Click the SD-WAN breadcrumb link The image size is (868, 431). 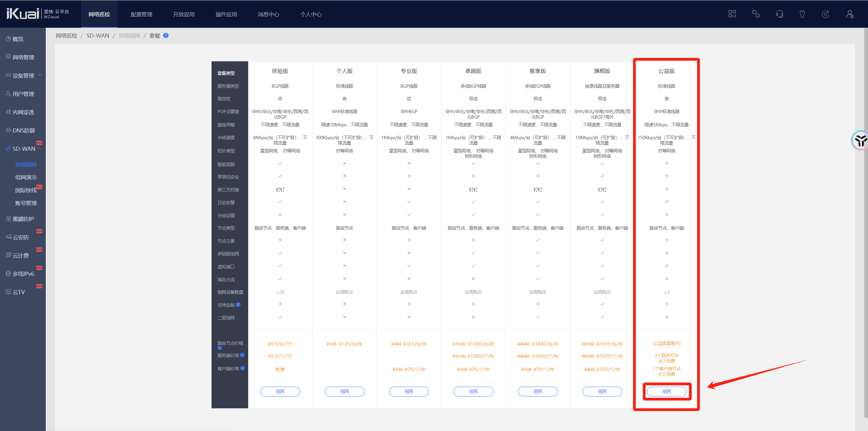(x=98, y=36)
